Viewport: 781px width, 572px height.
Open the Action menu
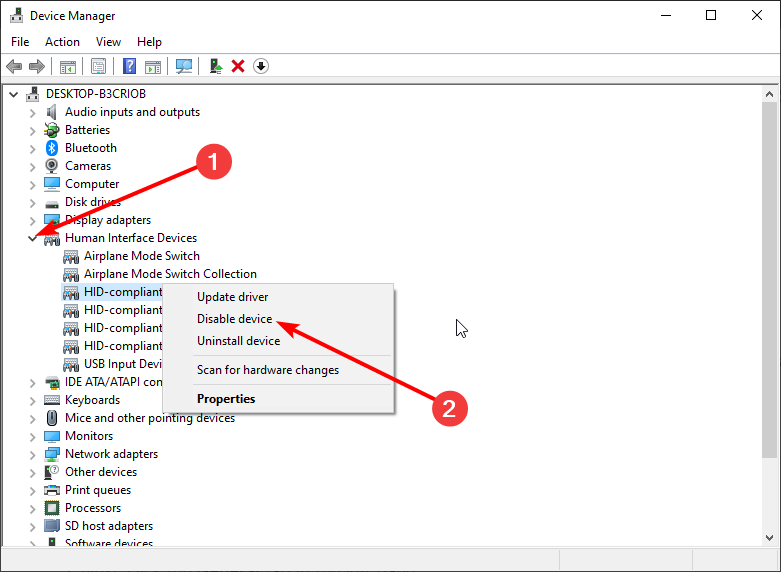pos(62,42)
